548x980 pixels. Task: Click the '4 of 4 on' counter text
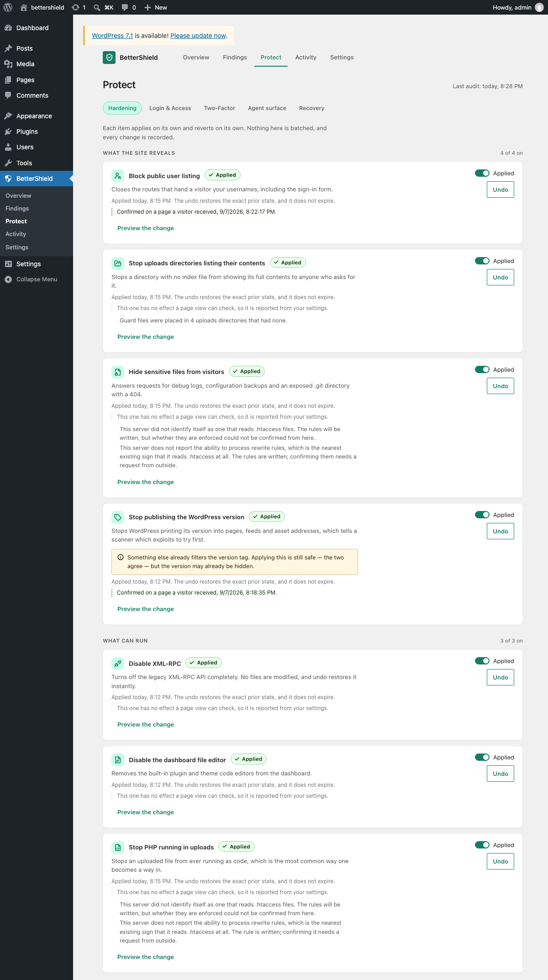[511, 153]
